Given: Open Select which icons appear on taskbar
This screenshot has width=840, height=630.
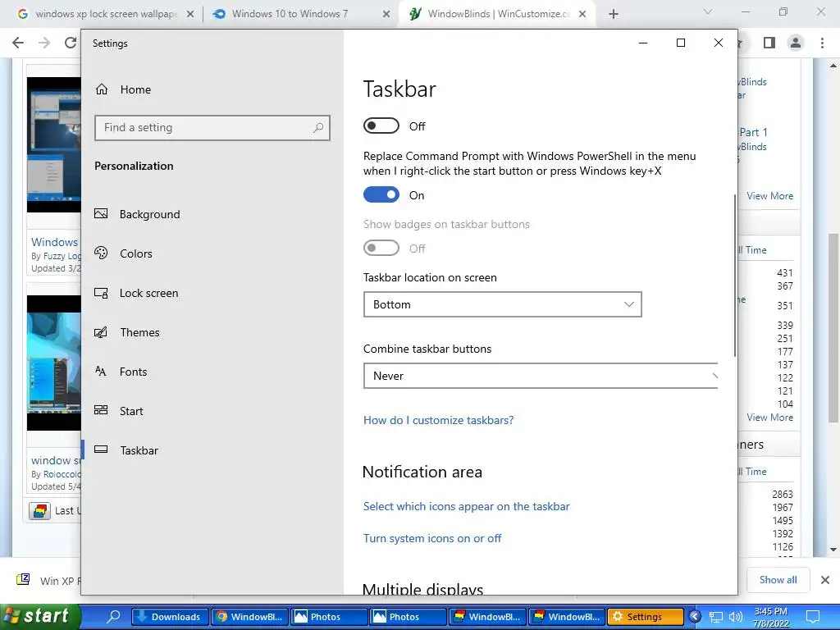Looking at the screenshot, I should pyautogui.click(x=466, y=506).
